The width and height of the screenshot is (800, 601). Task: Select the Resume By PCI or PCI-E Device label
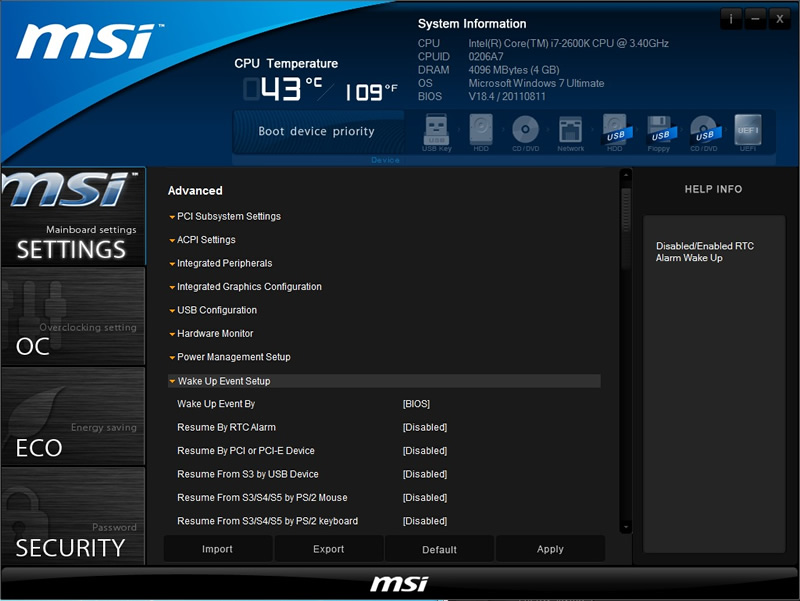click(246, 451)
